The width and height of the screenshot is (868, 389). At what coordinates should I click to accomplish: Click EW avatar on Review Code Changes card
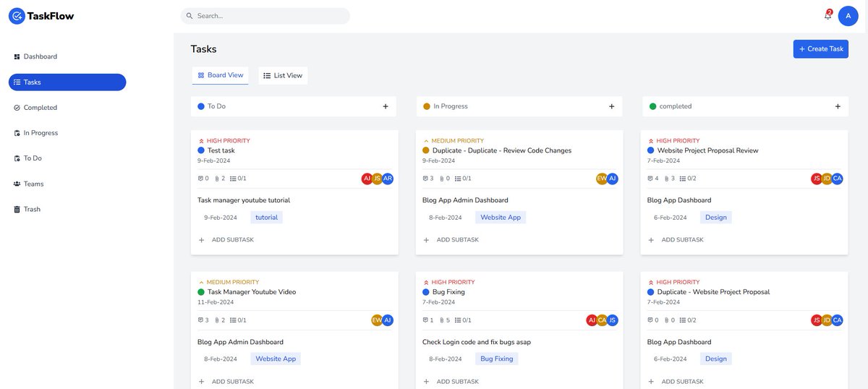pos(602,179)
